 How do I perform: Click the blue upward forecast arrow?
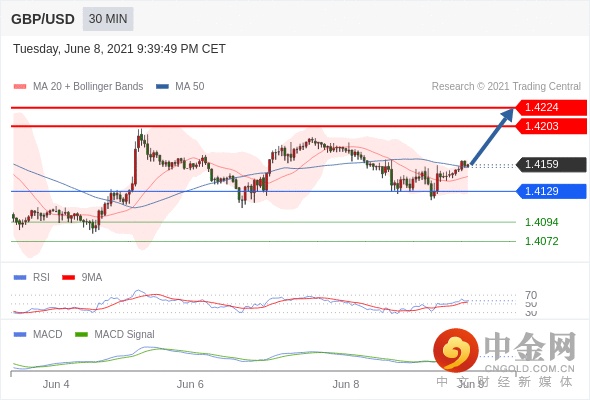pos(492,136)
